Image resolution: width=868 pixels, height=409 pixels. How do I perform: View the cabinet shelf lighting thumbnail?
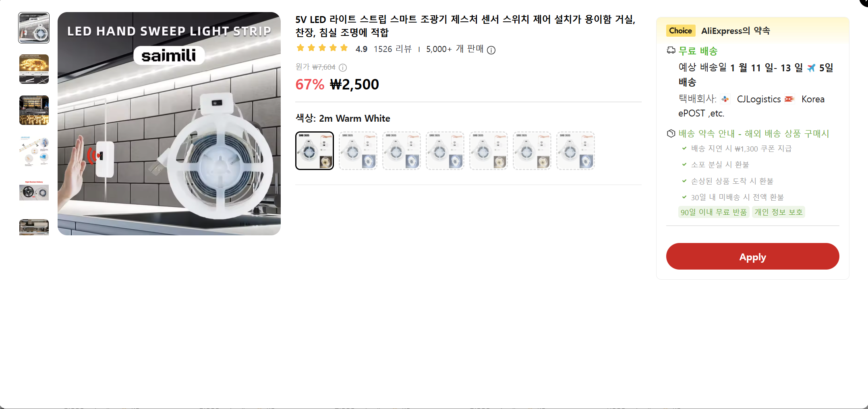click(x=34, y=110)
